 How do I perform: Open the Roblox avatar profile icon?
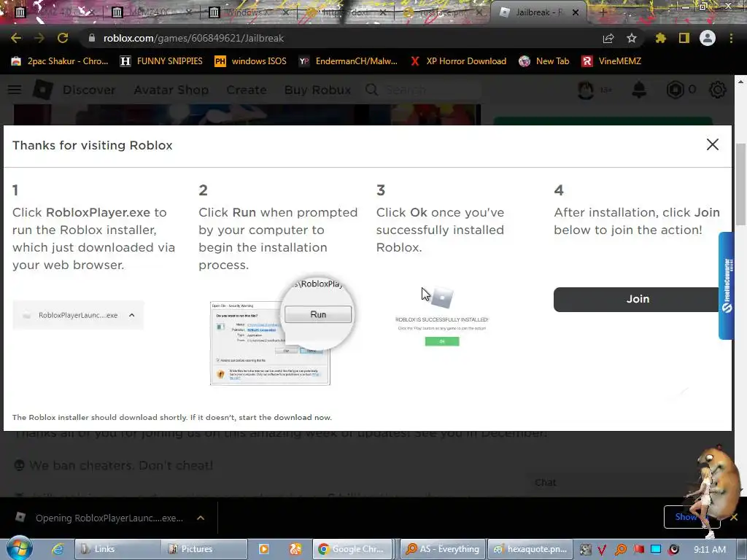click(x=586, y=90)
